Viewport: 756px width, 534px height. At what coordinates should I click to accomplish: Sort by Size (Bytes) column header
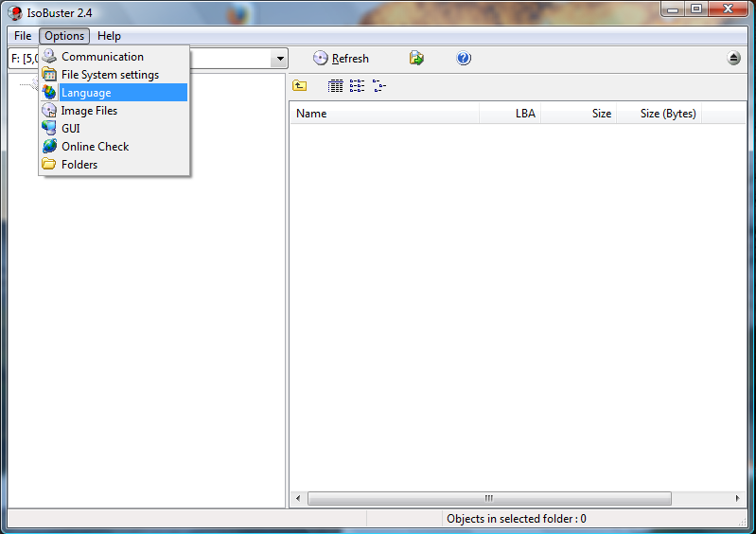pyautogui.click(x=659, y=114)
